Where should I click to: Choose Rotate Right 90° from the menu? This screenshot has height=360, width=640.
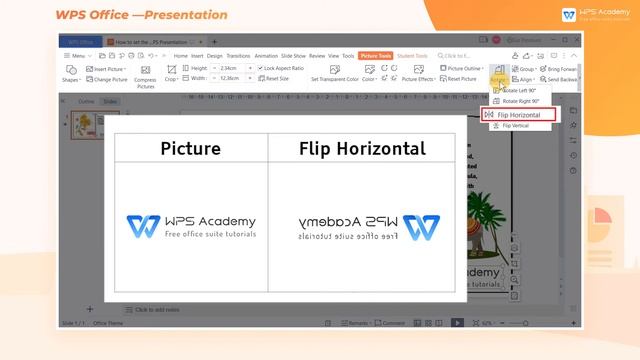(516, 101)
